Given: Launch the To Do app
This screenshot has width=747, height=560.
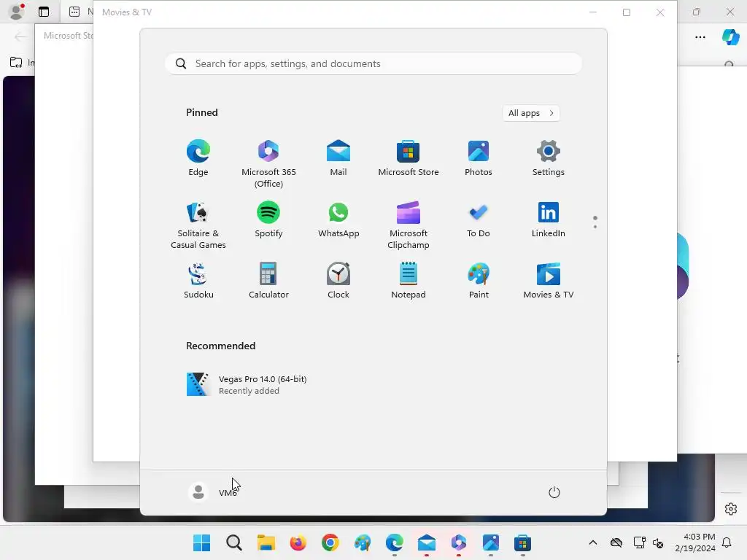Looking at the screenshot, I should pos(479,219).
